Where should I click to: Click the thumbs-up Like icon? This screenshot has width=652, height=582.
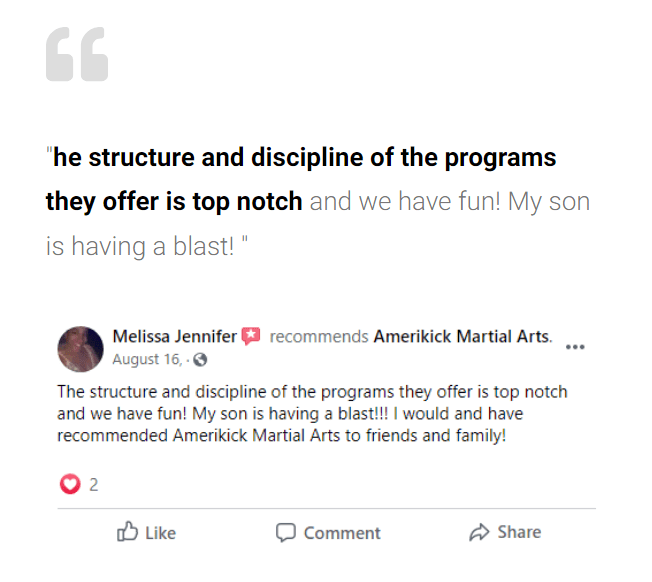coord(127,532)
